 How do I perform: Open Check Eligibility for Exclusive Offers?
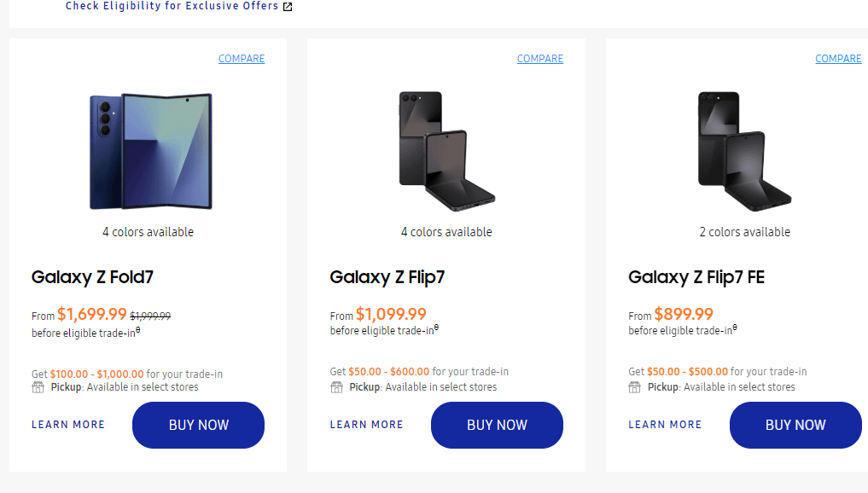(171, 6)
